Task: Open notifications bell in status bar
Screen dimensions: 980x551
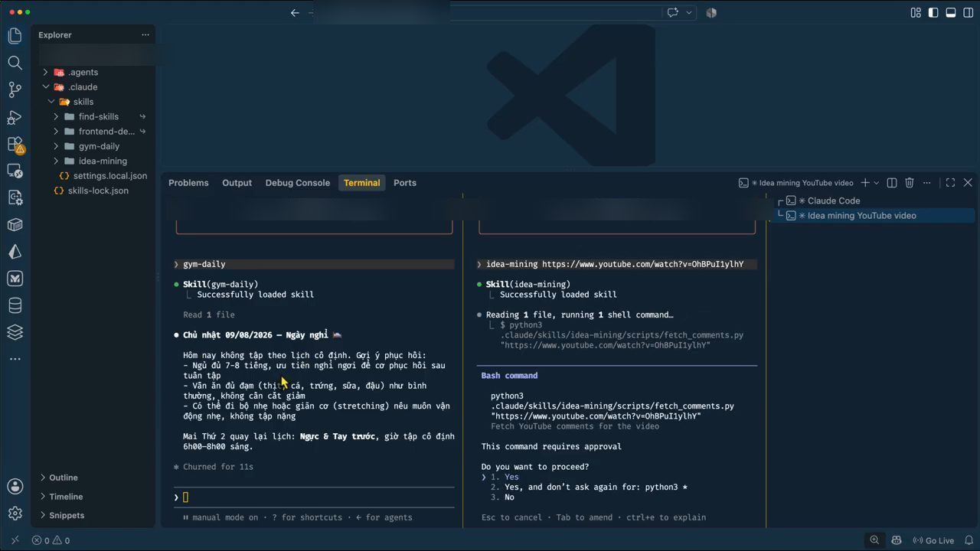Action: click(x=969, y=540)
